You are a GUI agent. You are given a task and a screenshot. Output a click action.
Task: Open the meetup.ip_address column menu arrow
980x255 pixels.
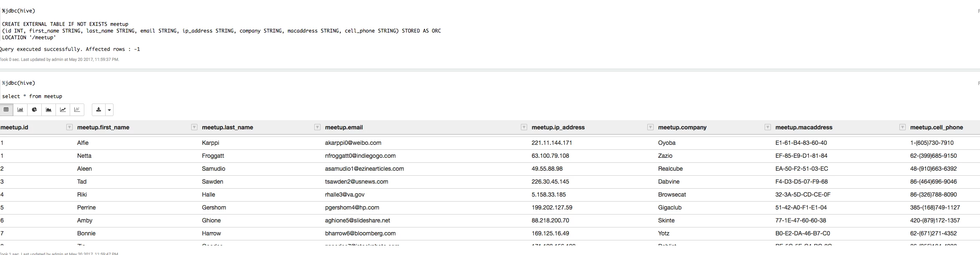[650, 127]
